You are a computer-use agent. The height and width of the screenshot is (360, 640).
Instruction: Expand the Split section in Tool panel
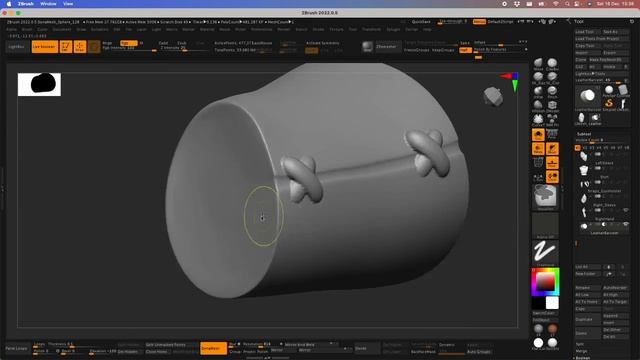[580, 344]
